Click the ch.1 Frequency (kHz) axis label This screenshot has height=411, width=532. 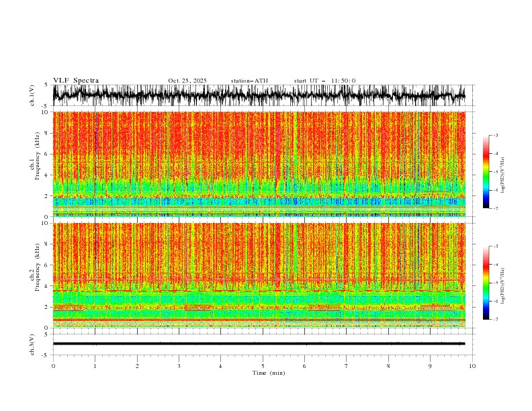pos(35,156)
